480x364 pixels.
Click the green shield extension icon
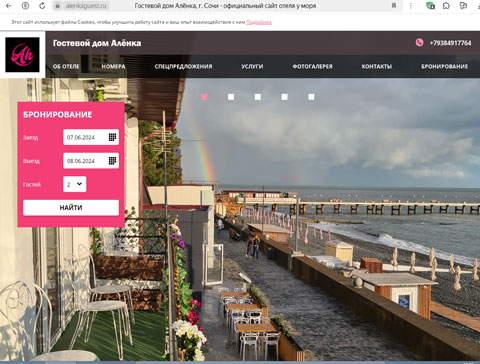tap(430, 6)
